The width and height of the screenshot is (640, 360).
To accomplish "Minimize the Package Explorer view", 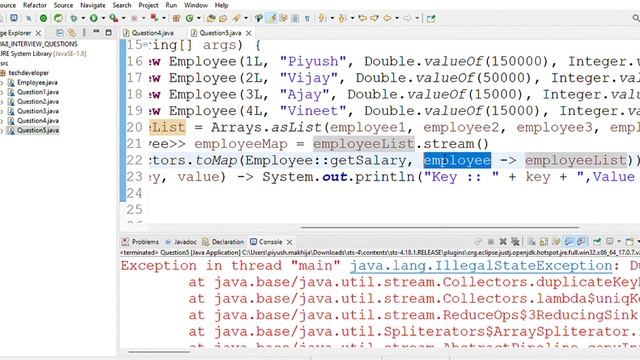I will click(x=96, y=32).
